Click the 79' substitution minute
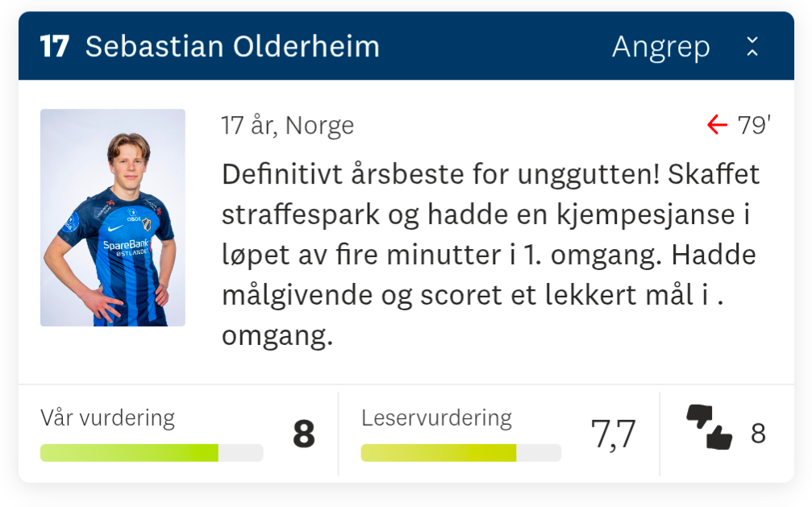 [754, 125]
